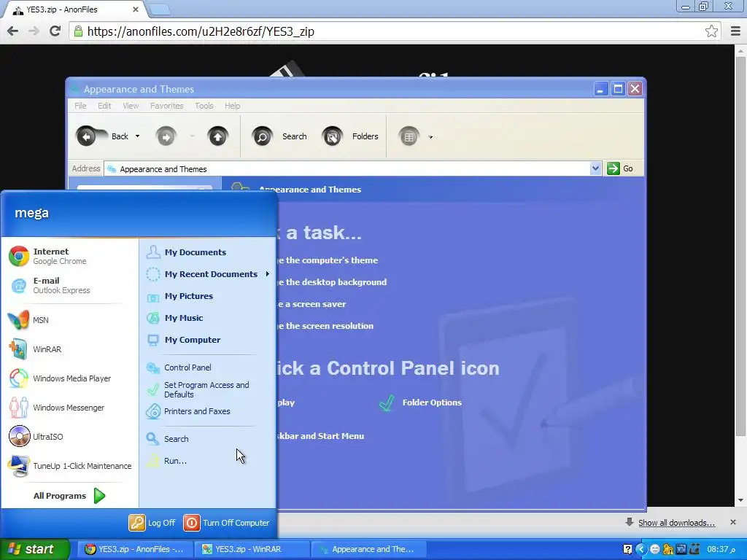747x560 pixels.
Task: Change the screen resolution task link
Action: point(325,326)
